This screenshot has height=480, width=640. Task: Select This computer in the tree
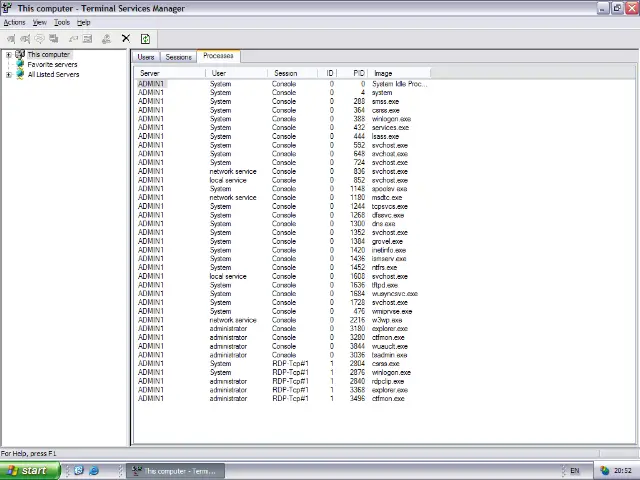point(49,54)
